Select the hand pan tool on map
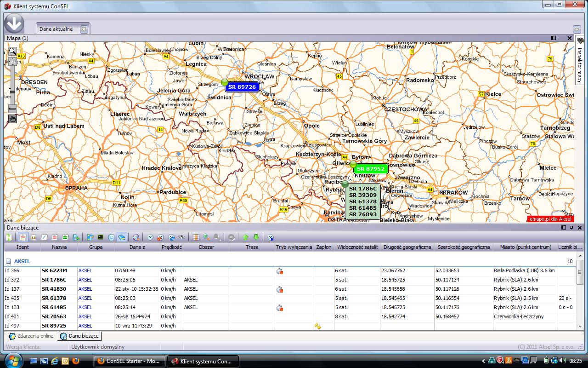Screen dimensions: 588x368 tap(12, 119)
